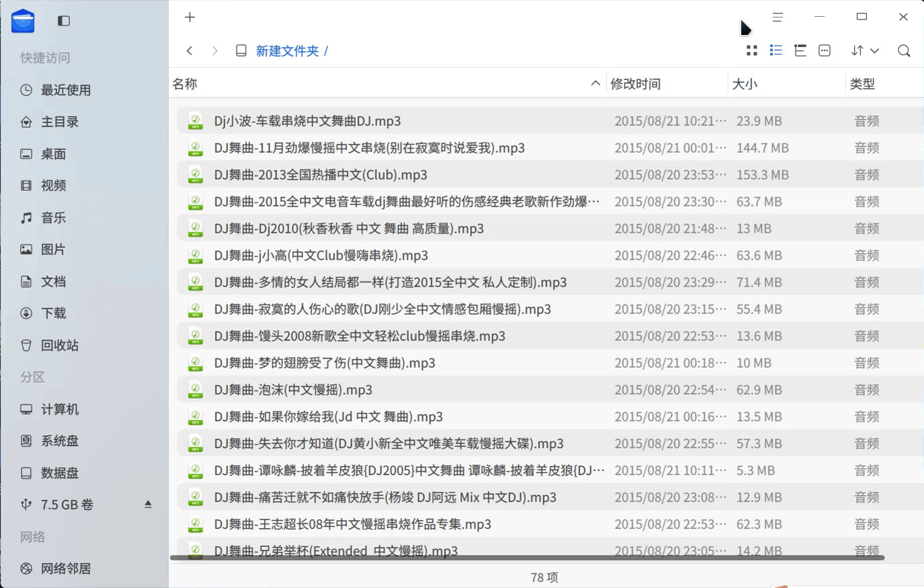Screen dimensions: 924x588
Task: Go forward with the right arrow
Action: click(215, 50)
